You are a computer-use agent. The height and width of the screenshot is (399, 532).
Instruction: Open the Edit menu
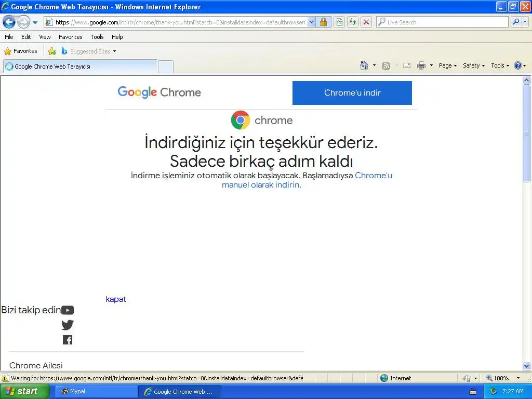tap(26, 37)
